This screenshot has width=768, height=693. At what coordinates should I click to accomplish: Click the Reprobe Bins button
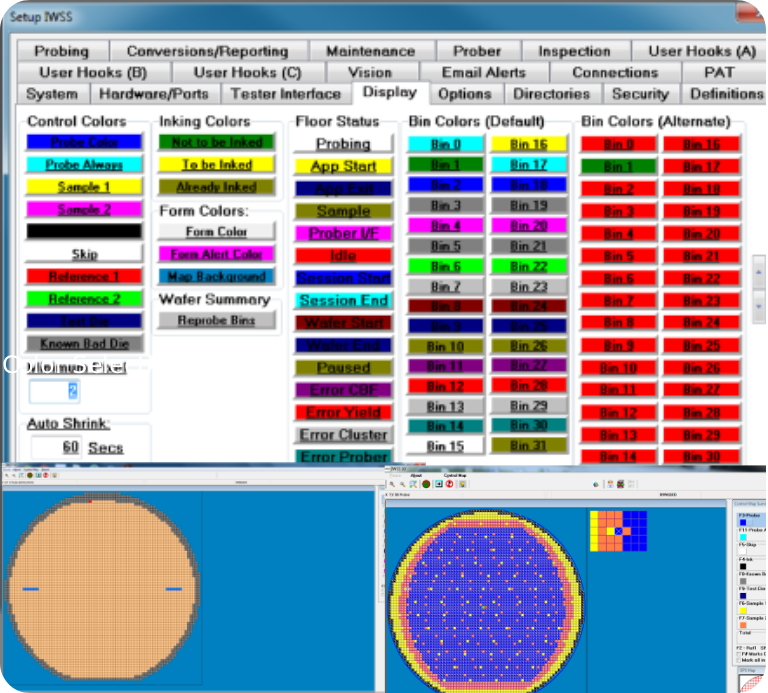[x=216, y=320]
